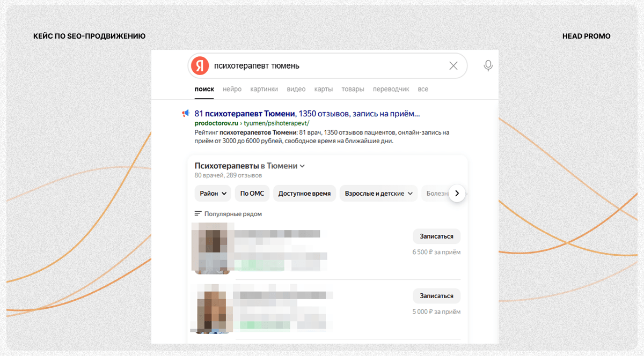
Task: Click the megaphone ad icon beside prodoctorov result
Action: pyautogui.click(x=186, y=114)
